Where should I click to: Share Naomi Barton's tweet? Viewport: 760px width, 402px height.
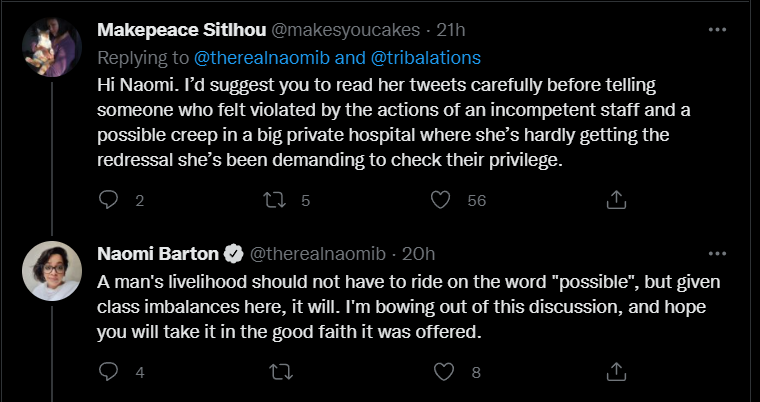617,373
